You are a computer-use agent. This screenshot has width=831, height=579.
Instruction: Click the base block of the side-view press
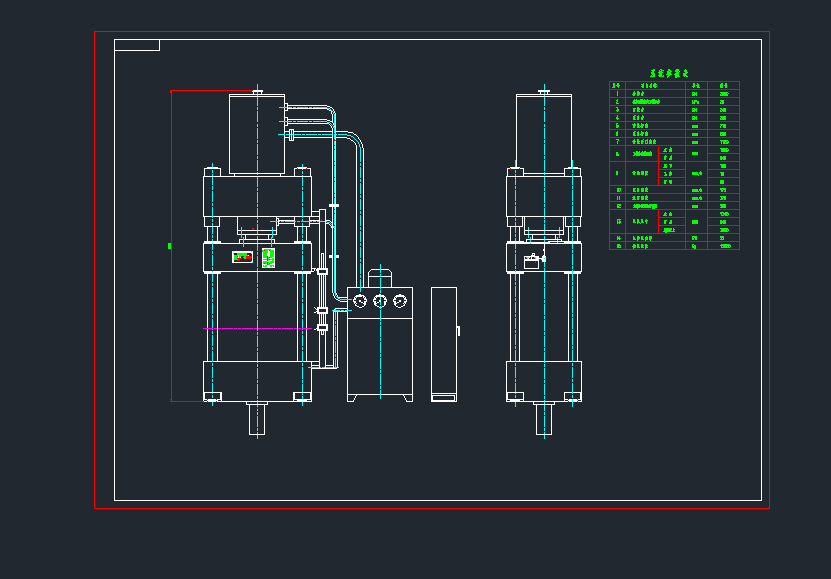pyautogui.click(x=544, y=380)
